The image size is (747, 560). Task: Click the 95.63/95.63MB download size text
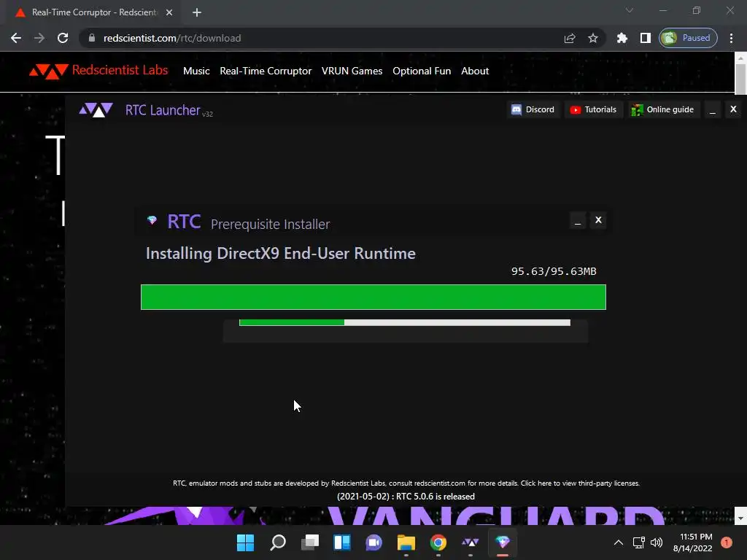pyautogui.click(x=554, y=271)
